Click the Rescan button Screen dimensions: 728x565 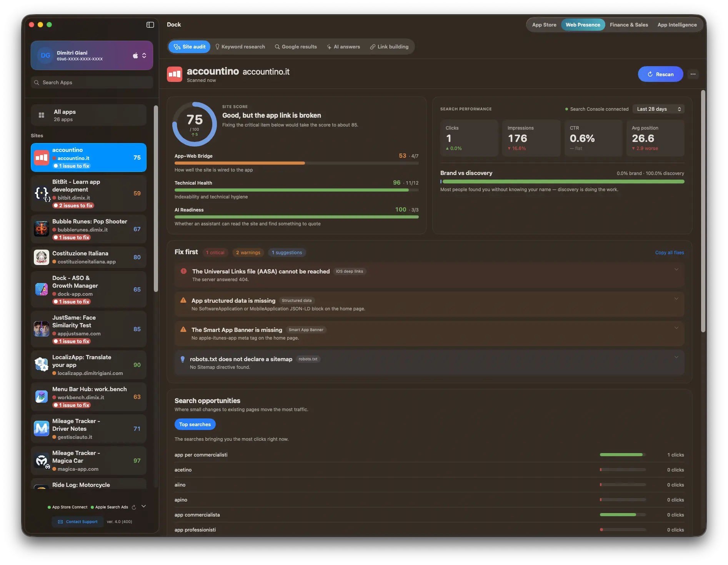660,74
